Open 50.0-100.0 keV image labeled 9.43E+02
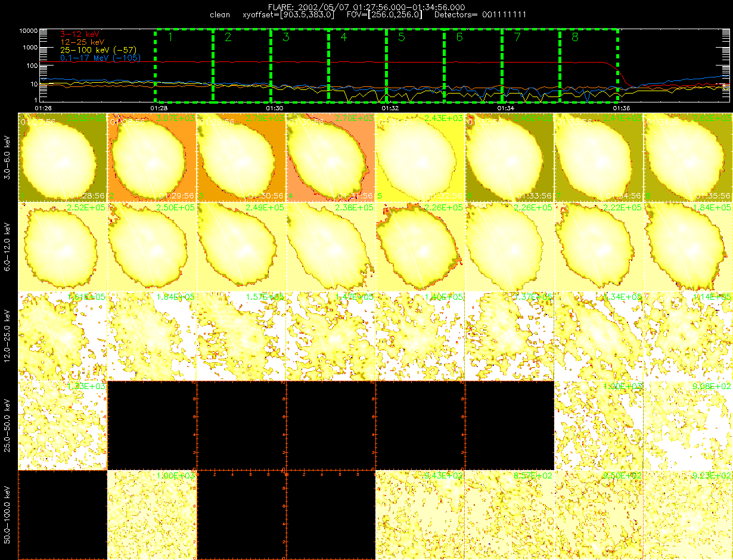 (420, 515)
